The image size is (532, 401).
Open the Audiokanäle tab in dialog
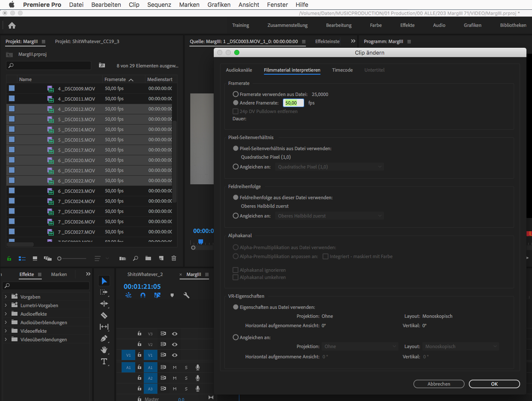[x=239, y=70]
